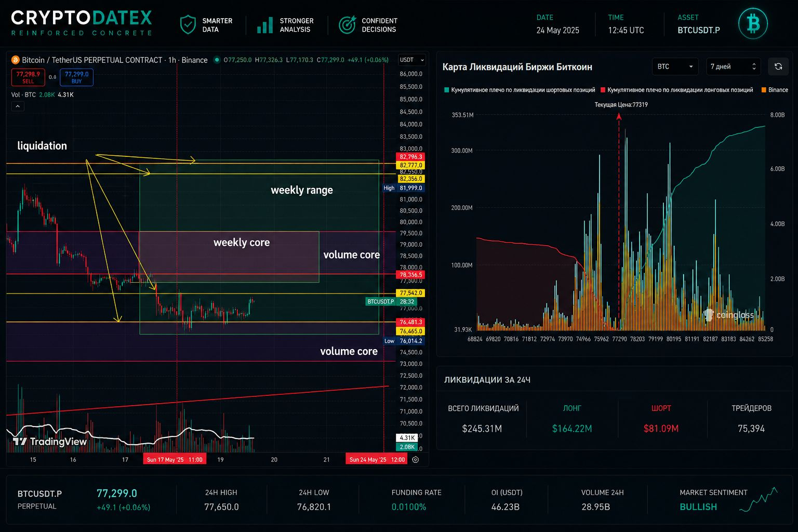Viewport: 798px width, 532px height.
Task: Open the BTC coin dropdown
Action: click(x=675, y=66)
